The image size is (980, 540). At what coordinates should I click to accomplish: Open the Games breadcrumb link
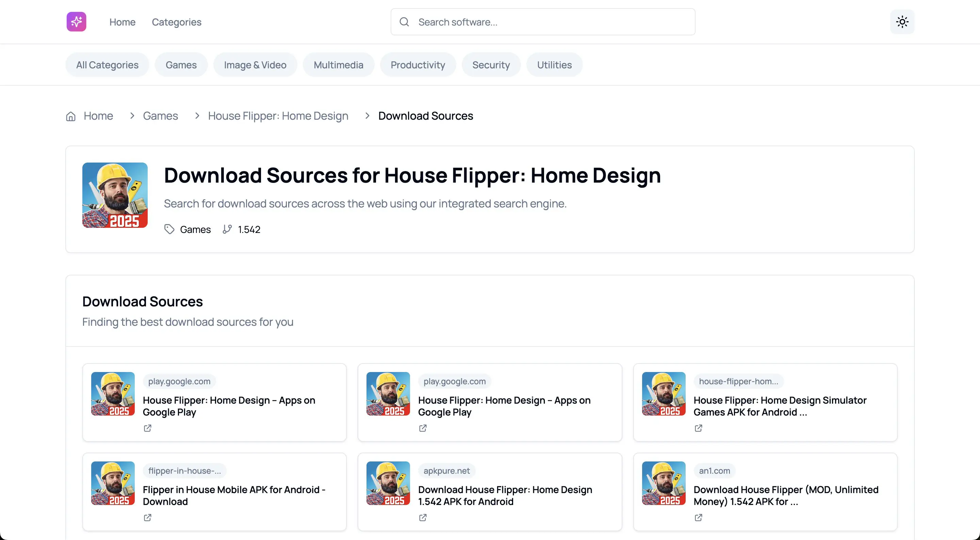[160, 116]
